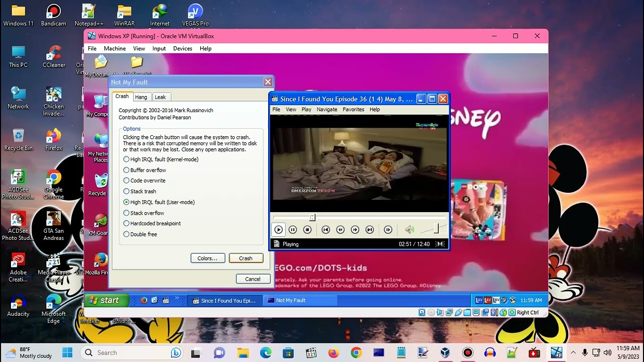Click the Mozilla Firefox icon on XP desktop
This screenshot has height=362, width=644.
pyautogui.click(x=100, y=263)
